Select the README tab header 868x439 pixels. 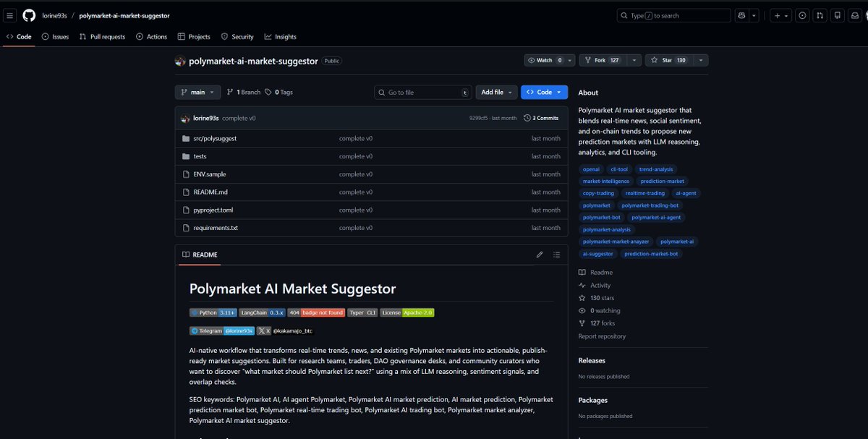pos(200,255)
